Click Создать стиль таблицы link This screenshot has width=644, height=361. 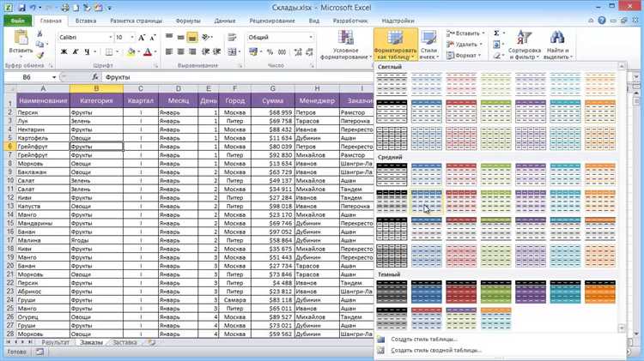coord(423,340)
